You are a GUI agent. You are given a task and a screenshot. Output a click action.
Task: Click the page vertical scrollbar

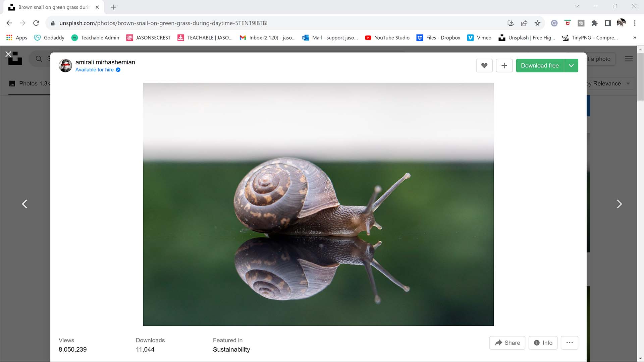tap(641, 76)
